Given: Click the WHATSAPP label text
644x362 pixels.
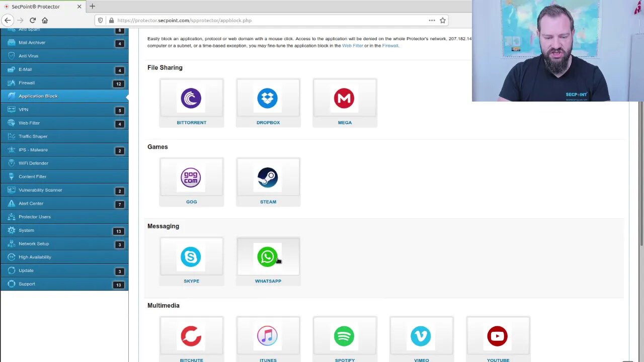Looking at the screenshot, I should (x=268, y=281).
